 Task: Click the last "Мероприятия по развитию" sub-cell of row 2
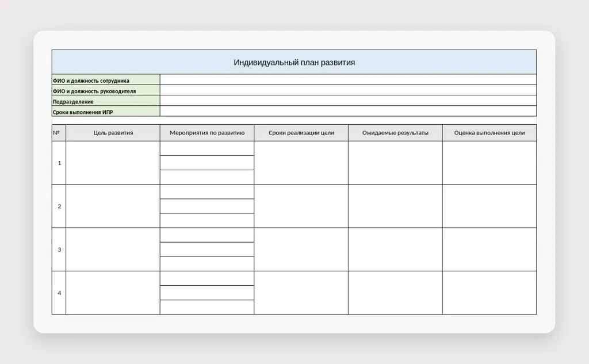pos(207,220)
